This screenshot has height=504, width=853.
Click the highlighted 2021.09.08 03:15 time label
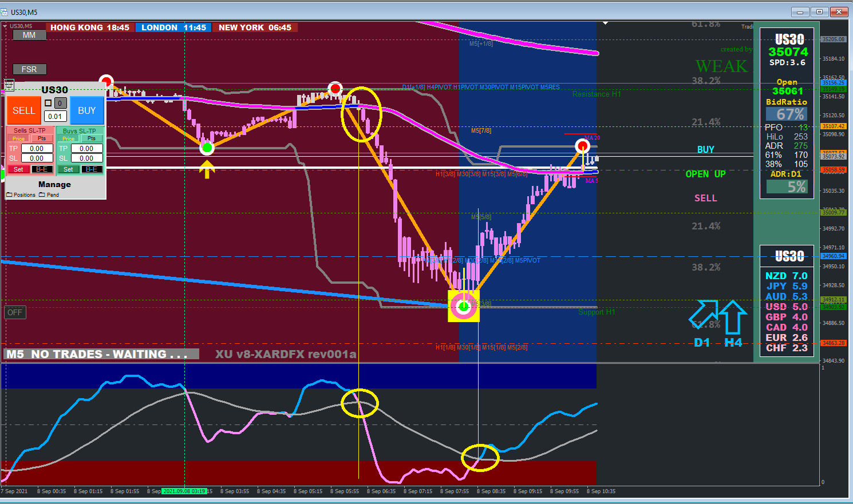tap(184, 491)
